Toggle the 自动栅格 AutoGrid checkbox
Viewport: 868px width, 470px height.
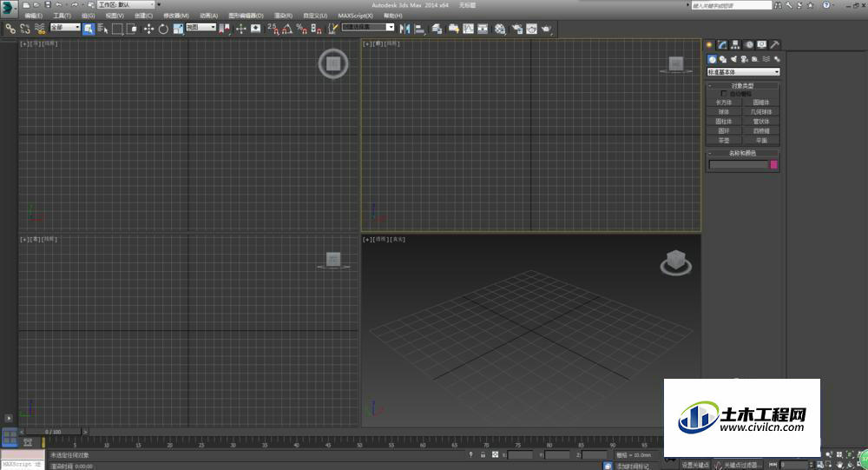point(723,94)
